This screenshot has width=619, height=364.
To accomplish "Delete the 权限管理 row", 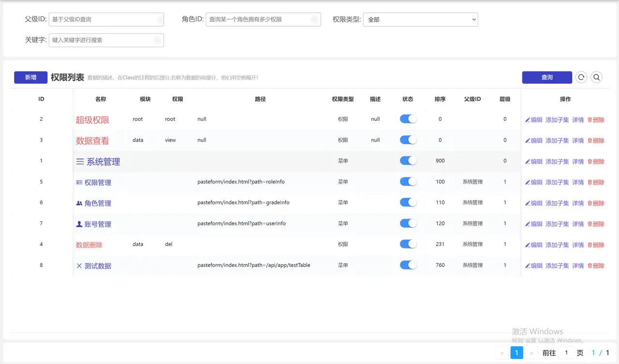I will tap(596, 182).
